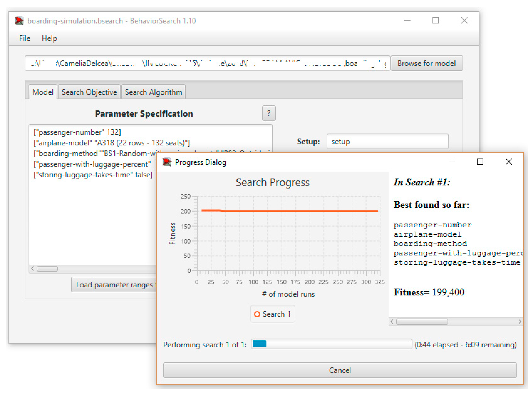Toggle the Search 1 legend marker

click(x=257, y=314)
